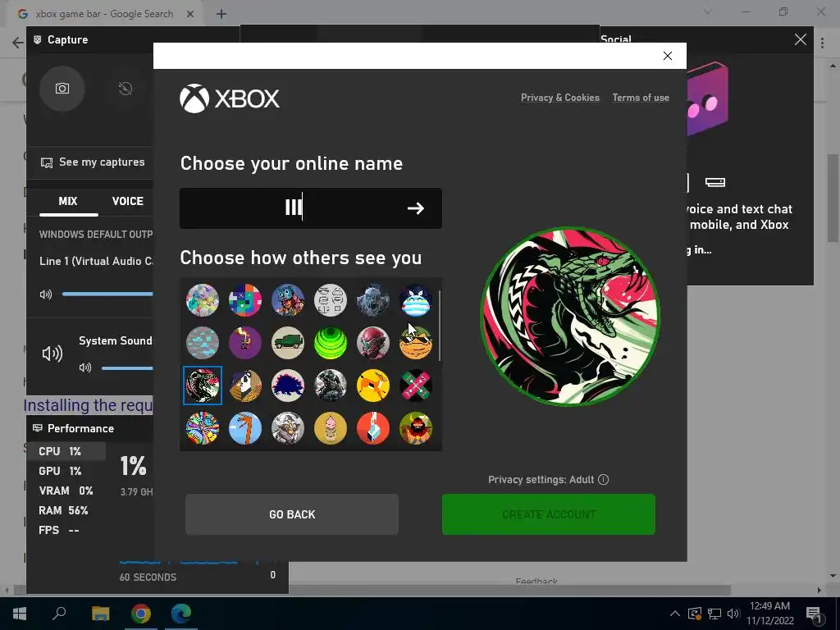The height and width of the screenshot is (630, 840).
Task: Choose the blue monster hat girl avatar
Action: [x=288, y=300]
